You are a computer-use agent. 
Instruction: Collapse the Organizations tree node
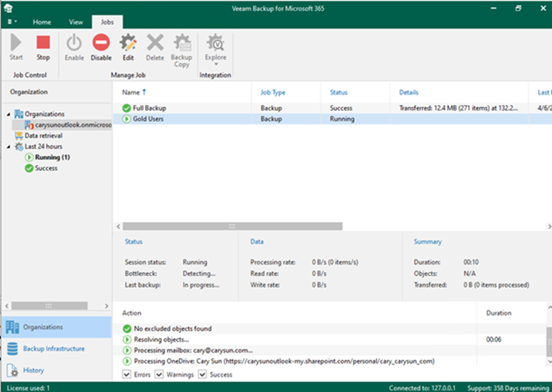(8, 114)
